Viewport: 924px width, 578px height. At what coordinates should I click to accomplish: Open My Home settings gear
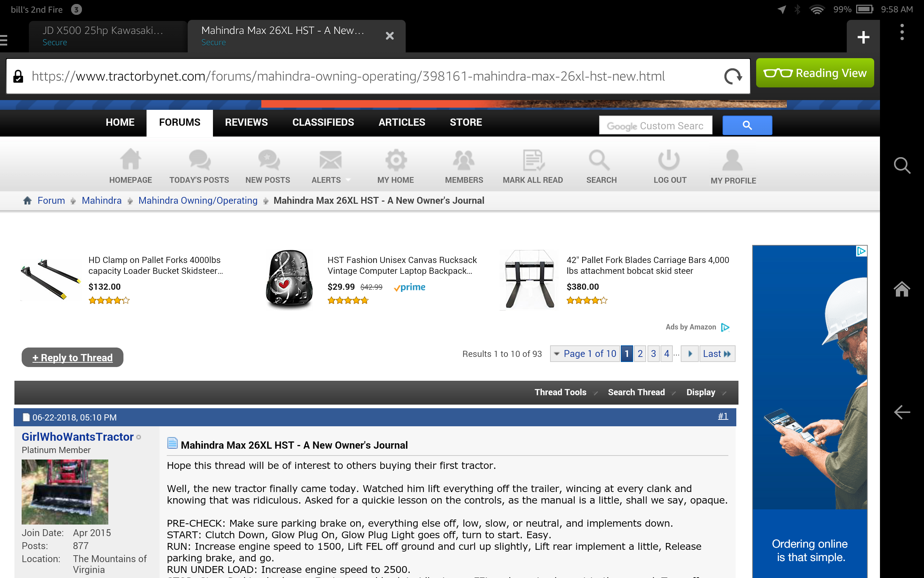[396, 167]
